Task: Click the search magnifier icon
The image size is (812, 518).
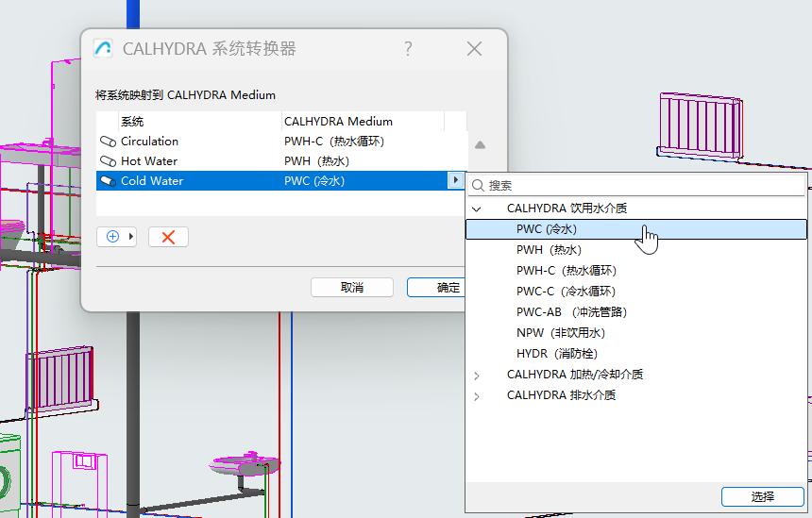Action: coord(479,185)
